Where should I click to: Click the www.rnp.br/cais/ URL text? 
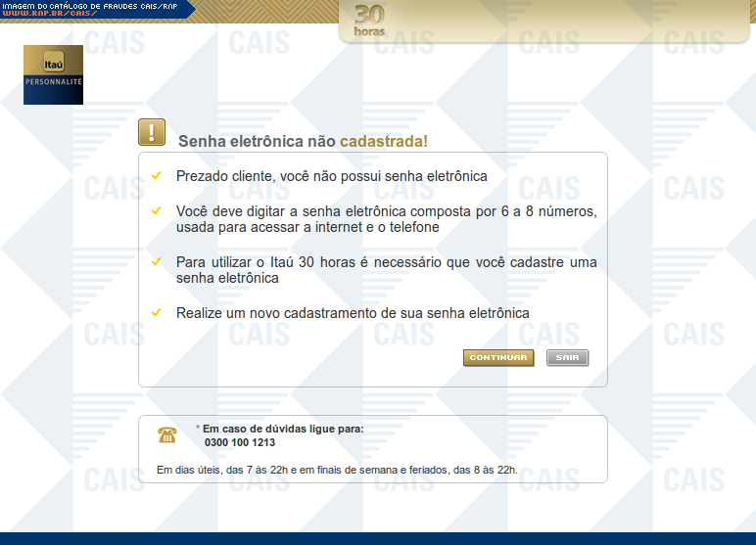(48, 15)
